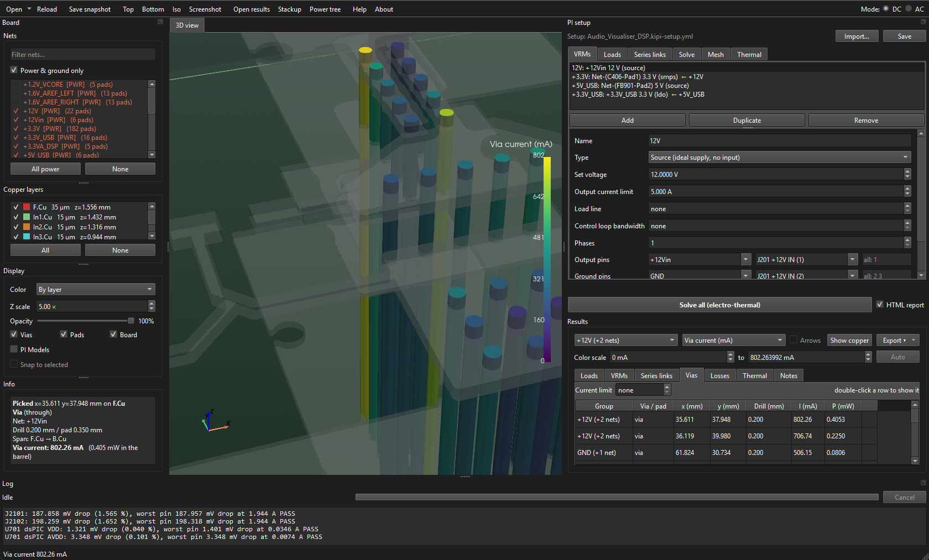Click the Set voltage stepper up arrow

(907, 172)
